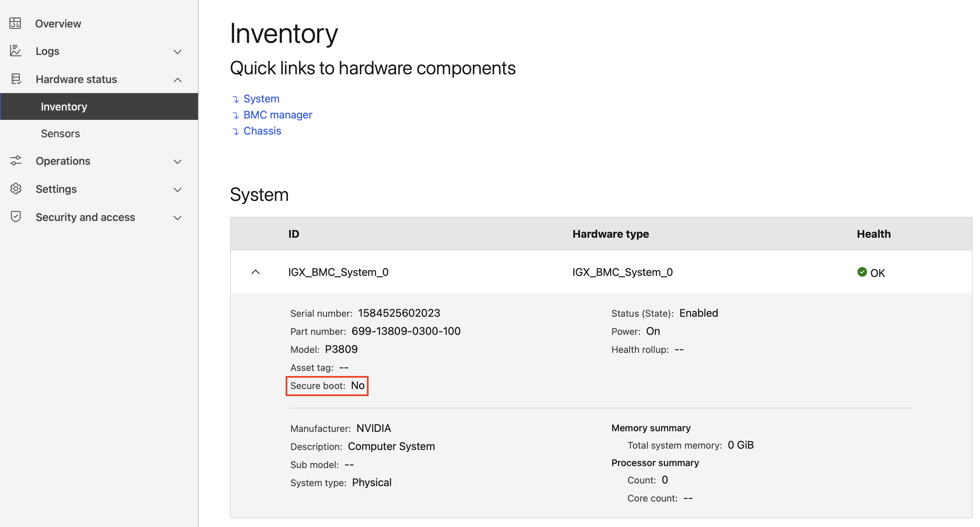Expand the Security and access chevron
The image size is (980, 527).
click(x=177, y=217)
